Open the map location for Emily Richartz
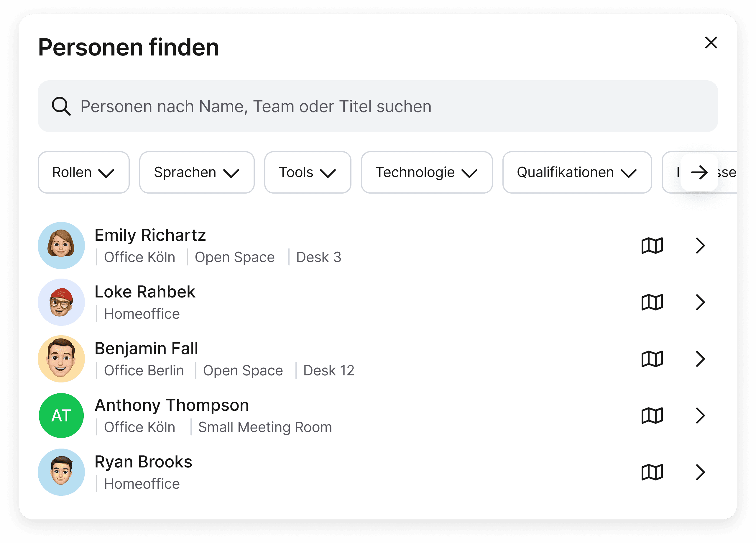756x543 pixels. point(652,246)
